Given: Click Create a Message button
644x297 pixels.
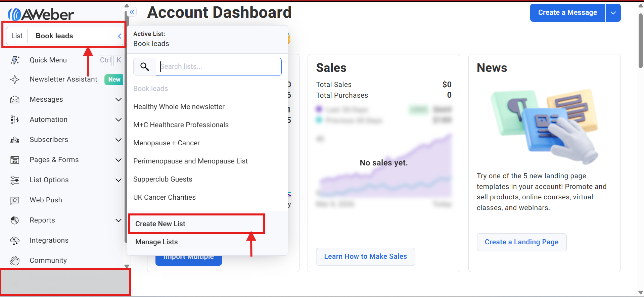Looking at the screenshot, I should coord(567,13).
